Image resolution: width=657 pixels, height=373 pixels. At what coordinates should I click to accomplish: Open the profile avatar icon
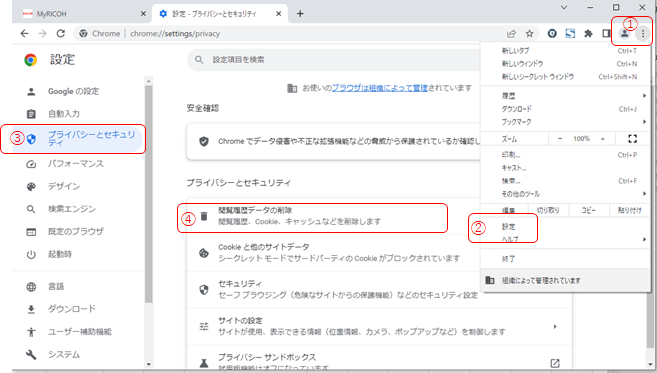[x=624, y=34]
